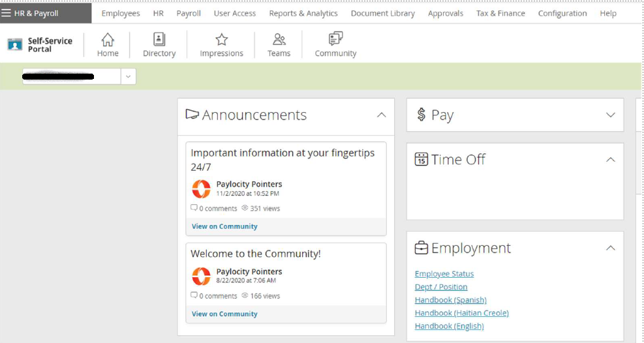This screenshot has width=644, height=343.
Task: Click the Self-Service Portal logo icon
Action: pos(15,44)
